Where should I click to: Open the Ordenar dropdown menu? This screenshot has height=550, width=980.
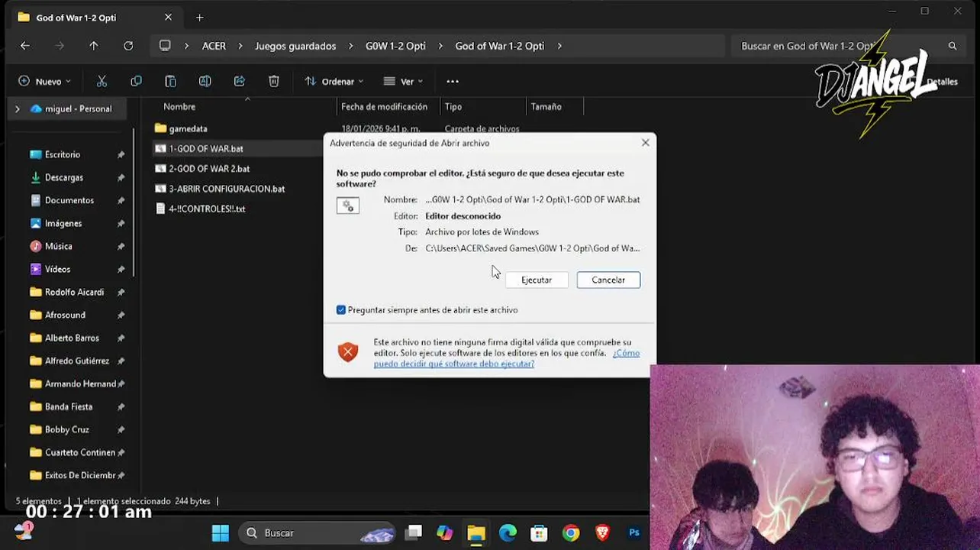click(334, 81)
